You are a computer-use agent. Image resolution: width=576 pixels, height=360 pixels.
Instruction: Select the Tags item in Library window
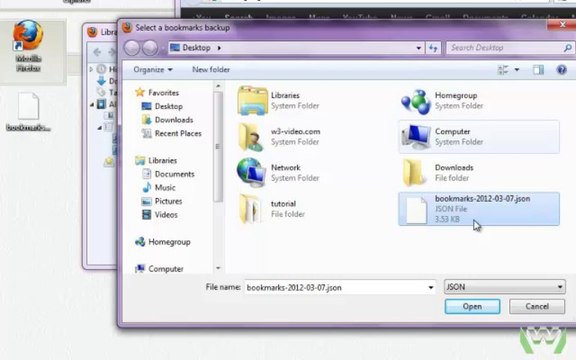(107, 92)
